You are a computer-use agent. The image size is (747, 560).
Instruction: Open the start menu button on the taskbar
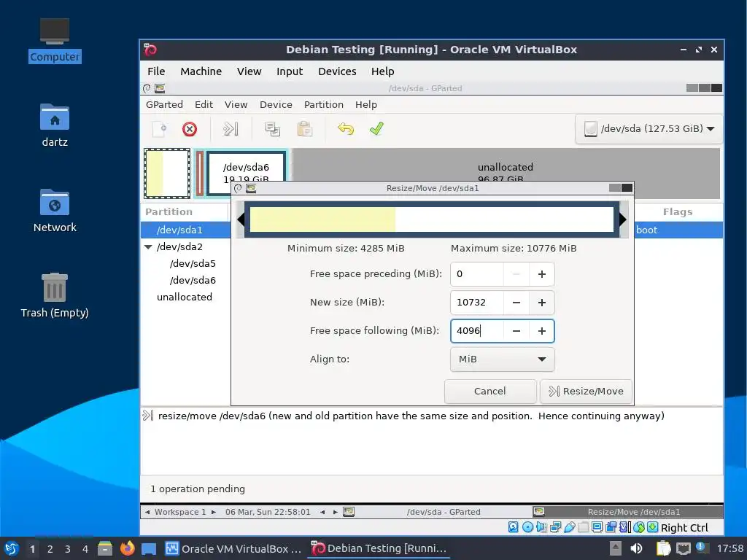click(x=12, y=548)
